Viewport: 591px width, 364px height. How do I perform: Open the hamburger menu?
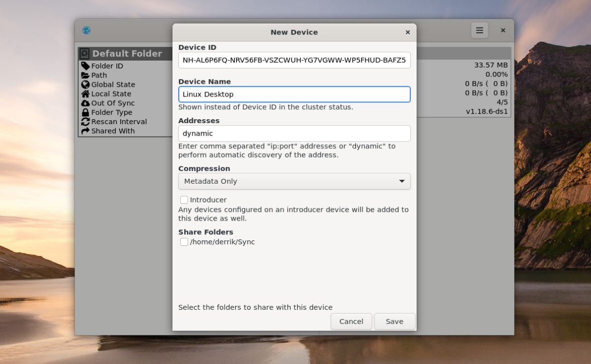coord(479,30)
